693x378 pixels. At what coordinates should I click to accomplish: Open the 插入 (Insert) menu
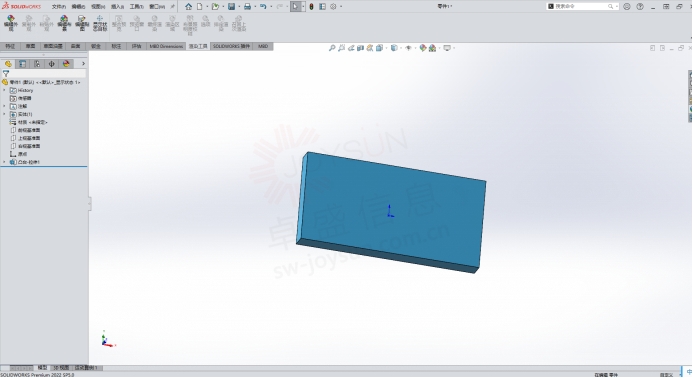(117, 7)
